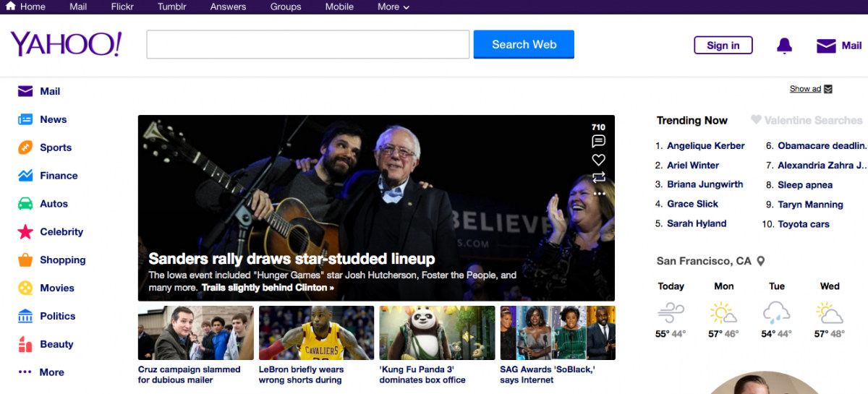Click 'Kung Fu Panda 3 dominates box office' caption
The width and height of the screenshot is (868, 394).
coord(422,374)
